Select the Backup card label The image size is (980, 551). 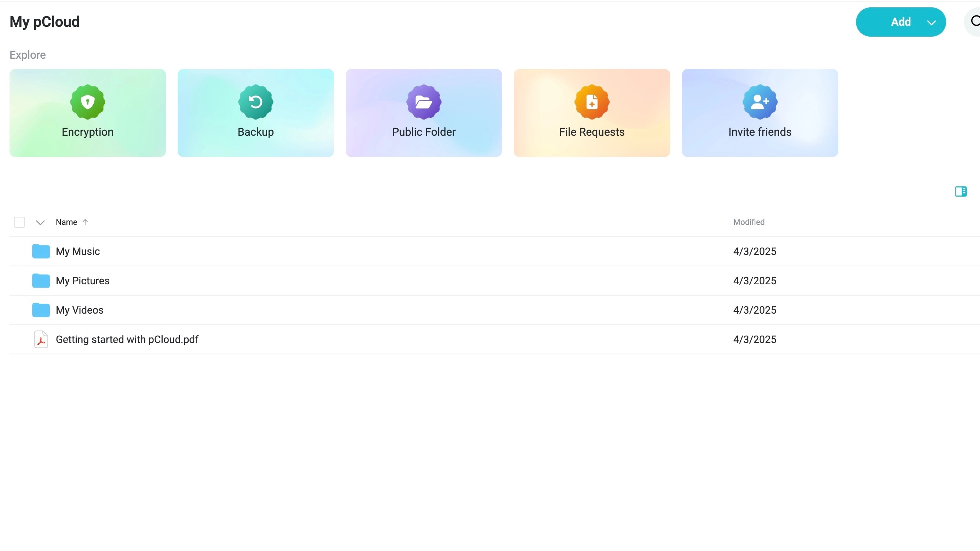coord(256,132)
